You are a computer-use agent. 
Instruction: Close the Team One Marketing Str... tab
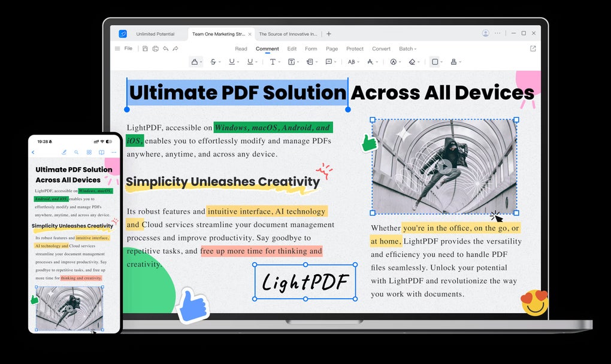pos(250,34)
